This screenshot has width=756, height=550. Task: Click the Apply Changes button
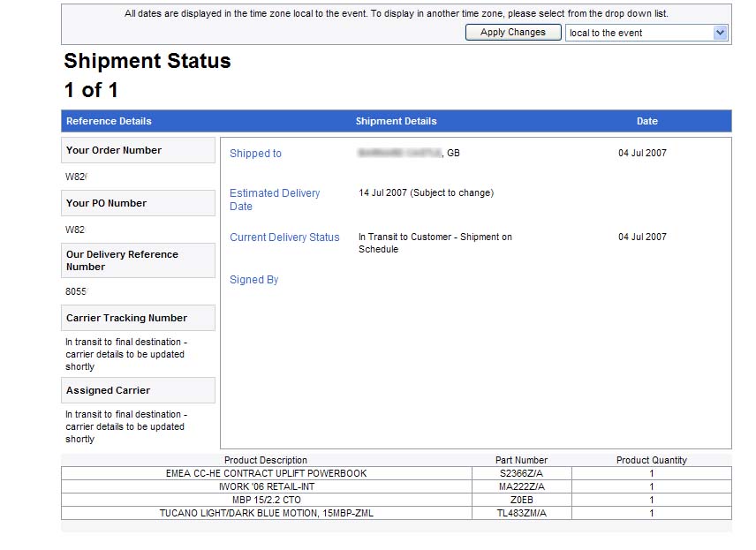click(513, 33)
